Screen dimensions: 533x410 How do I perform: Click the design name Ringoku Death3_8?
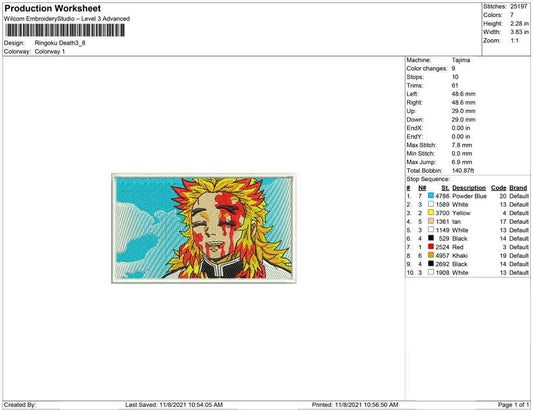click(x=60, y=43)
